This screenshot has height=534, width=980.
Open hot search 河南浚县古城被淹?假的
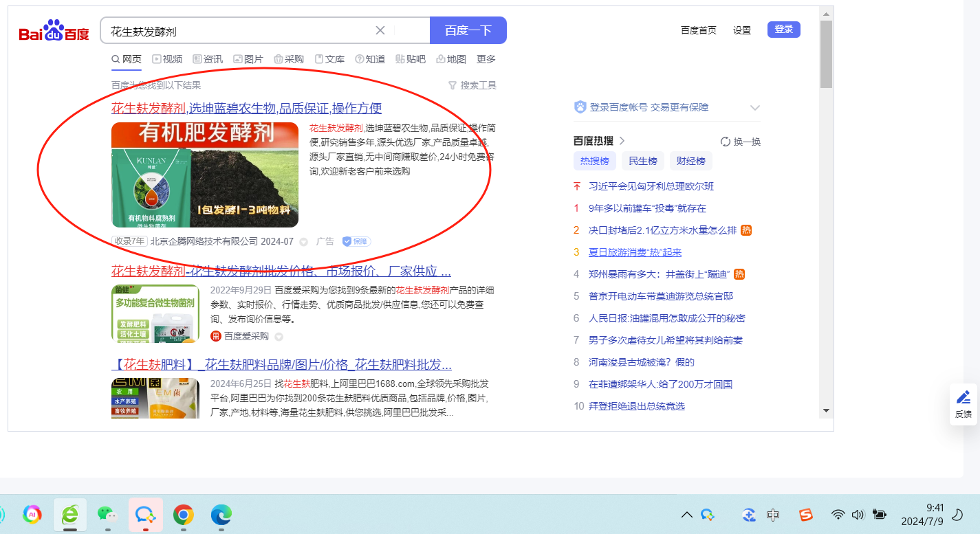(x=642, y=362)
